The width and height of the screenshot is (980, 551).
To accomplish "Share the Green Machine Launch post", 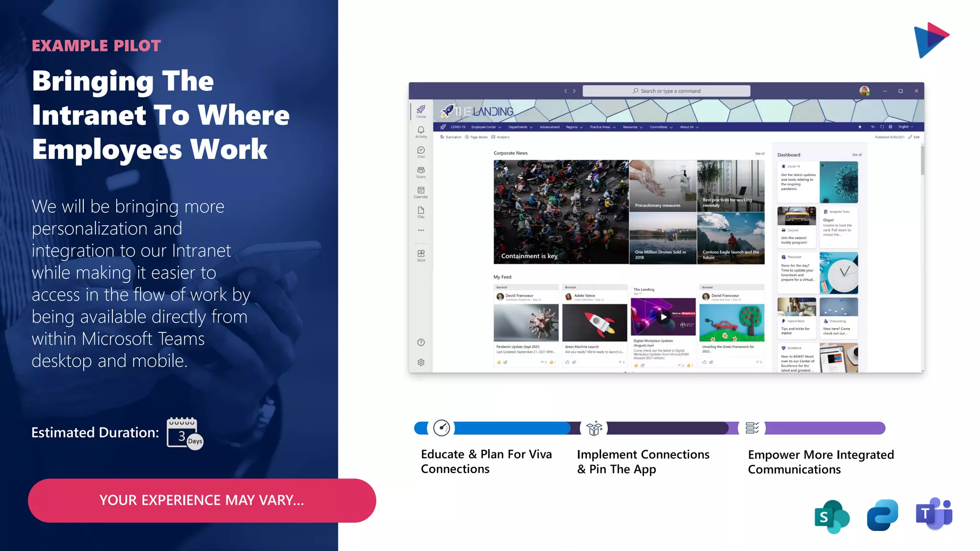I will pos(574,363).
